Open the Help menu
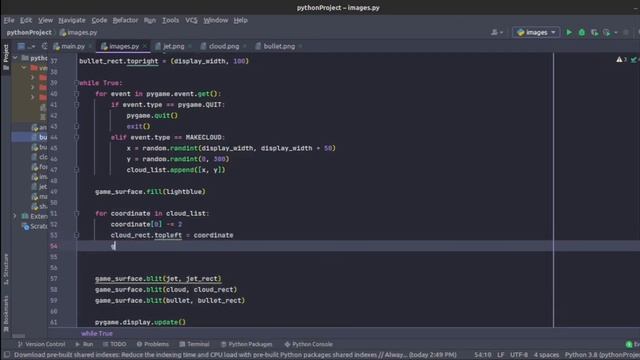This screenshot has width=640, height=360. click(240, 20)
